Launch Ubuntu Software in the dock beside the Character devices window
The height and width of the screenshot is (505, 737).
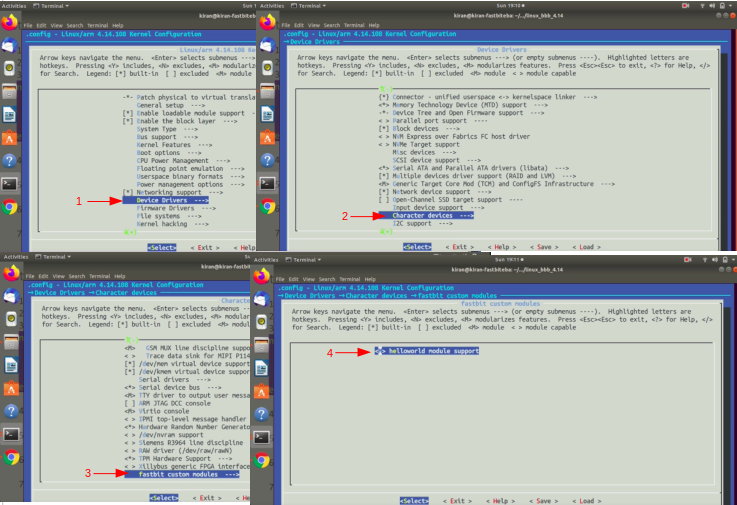point(11,388)
